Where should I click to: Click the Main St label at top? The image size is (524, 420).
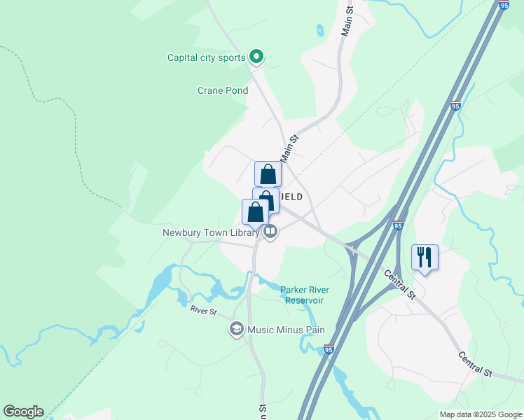point(347,22)
